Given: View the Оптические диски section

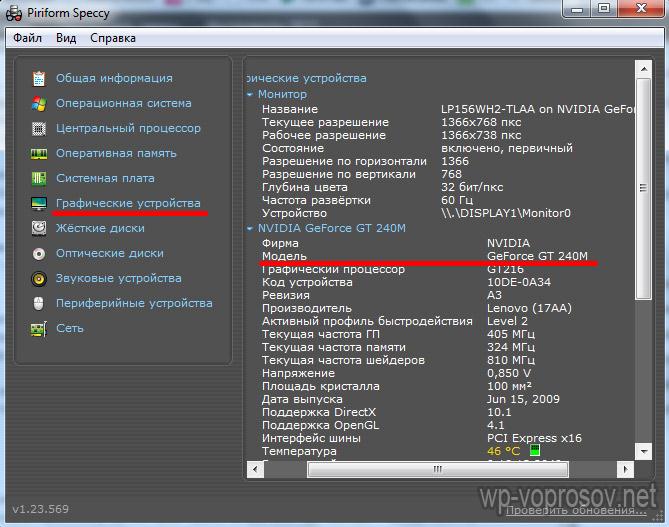Looking at the screenshot, I should coord(110,253).
